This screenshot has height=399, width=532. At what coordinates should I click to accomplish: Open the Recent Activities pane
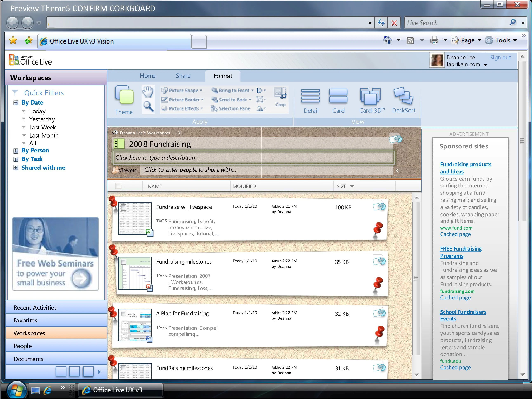click(x=56, y=308)
